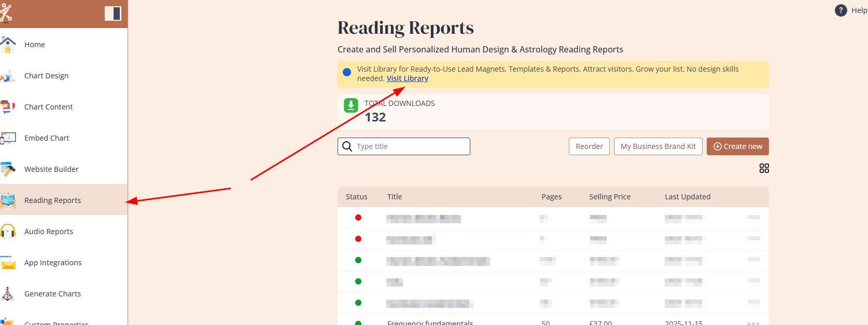The width and height of the screenshot is (868, 325).
Task: Select Embed Chart in the sidebar
Action: click(x=46, y=138)
